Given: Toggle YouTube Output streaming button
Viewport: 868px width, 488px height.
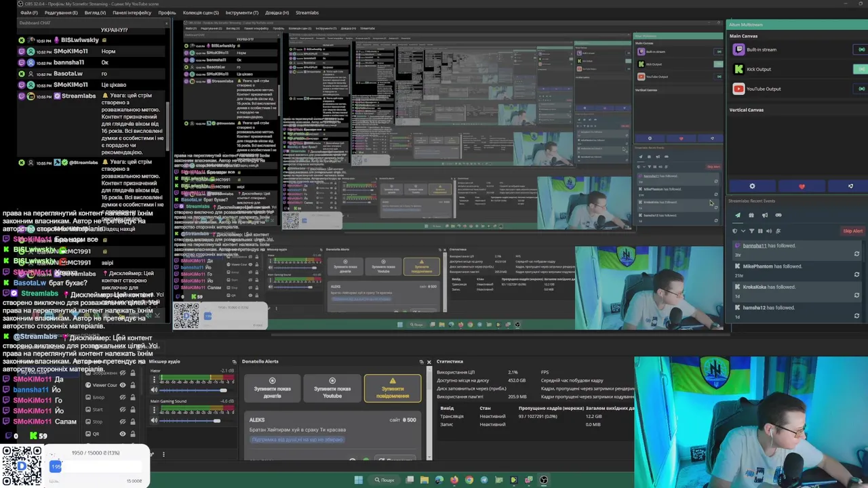Looking at the screenshot, I should pos(861,89).
